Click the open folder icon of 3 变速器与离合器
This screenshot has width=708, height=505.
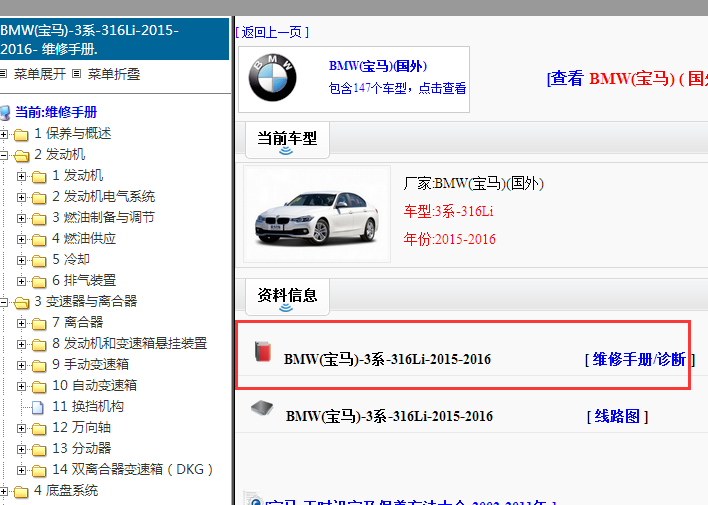[21, 303]
